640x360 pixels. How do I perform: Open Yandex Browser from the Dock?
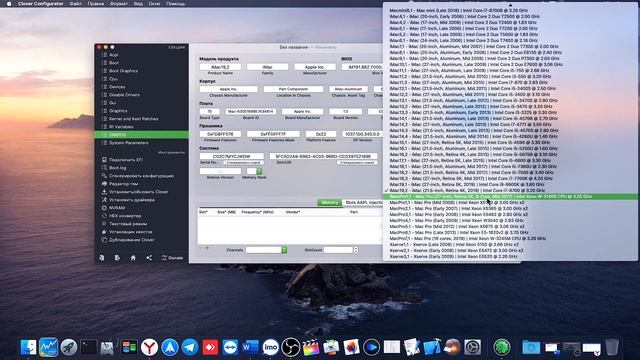click(x=149, y=347)
